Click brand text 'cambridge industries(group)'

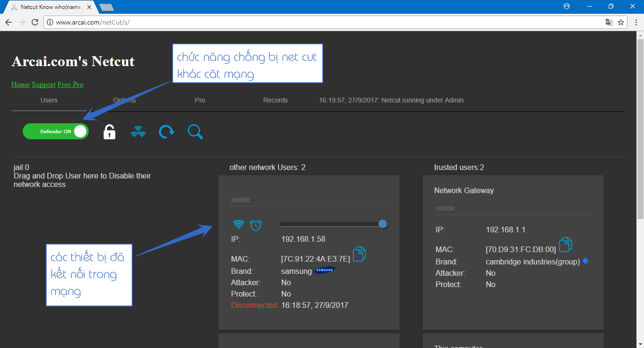coord(533,262)
